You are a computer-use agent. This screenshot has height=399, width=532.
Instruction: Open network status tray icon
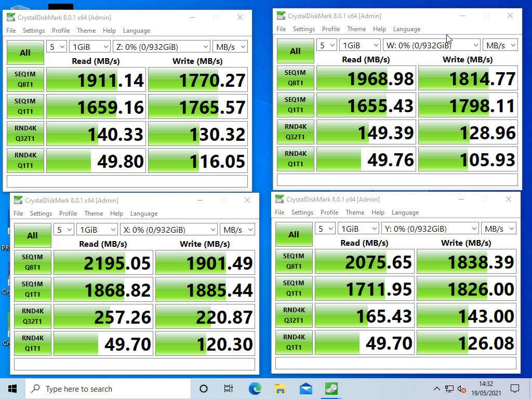tap(449, 389)
